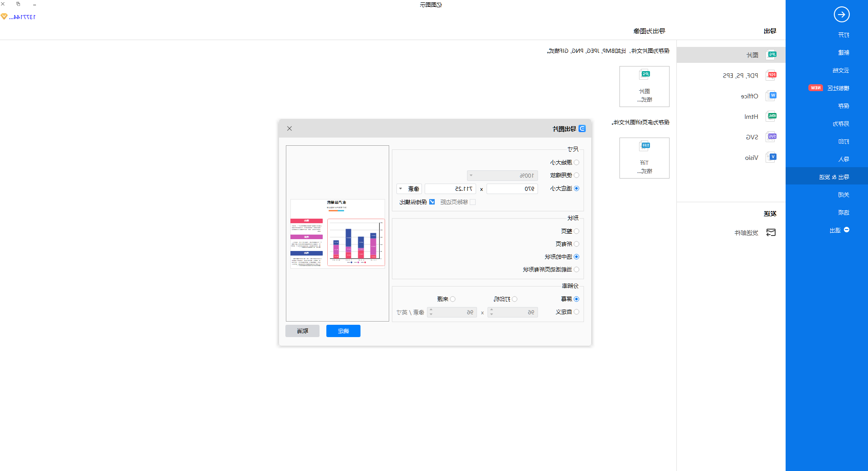Click the 发送邮件 text entry

tap(746, 233)
